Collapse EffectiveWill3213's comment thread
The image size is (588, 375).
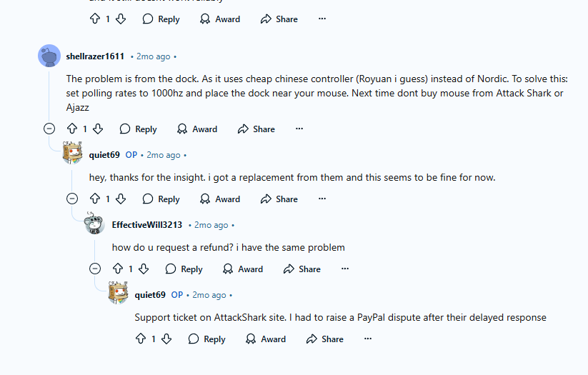(x=95, y=269)
